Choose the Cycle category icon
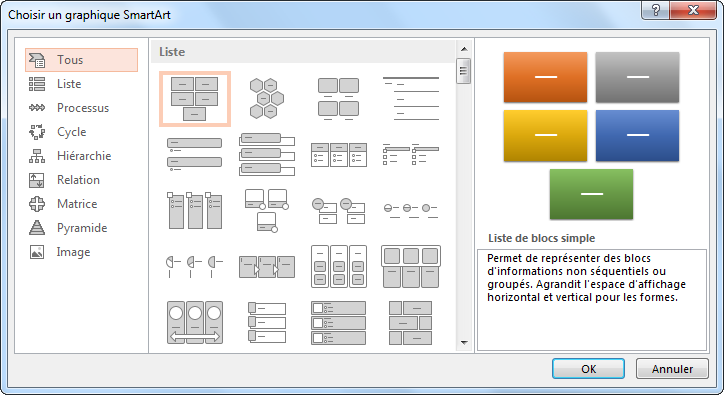724x395 pixels. click(37, 132)
